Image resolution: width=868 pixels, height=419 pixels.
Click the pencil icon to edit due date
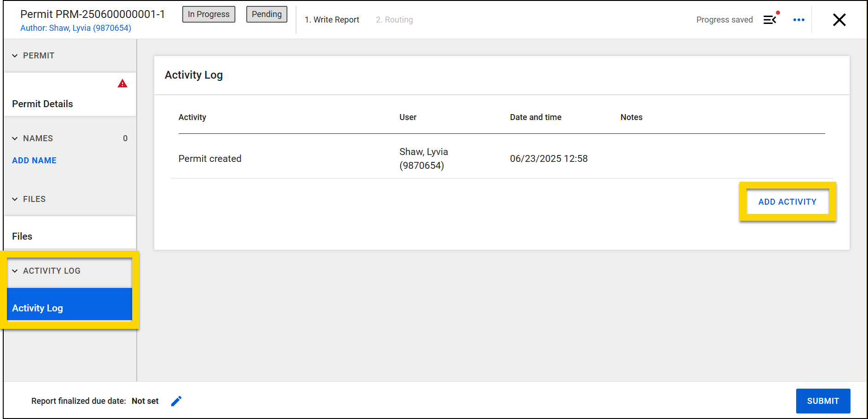pos(176,401)
